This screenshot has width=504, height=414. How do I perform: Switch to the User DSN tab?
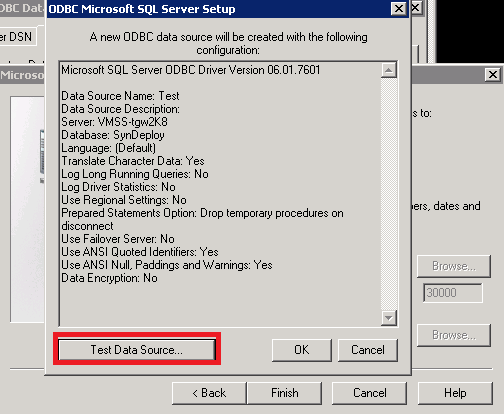pyautogui.click(x=17, y=37)
